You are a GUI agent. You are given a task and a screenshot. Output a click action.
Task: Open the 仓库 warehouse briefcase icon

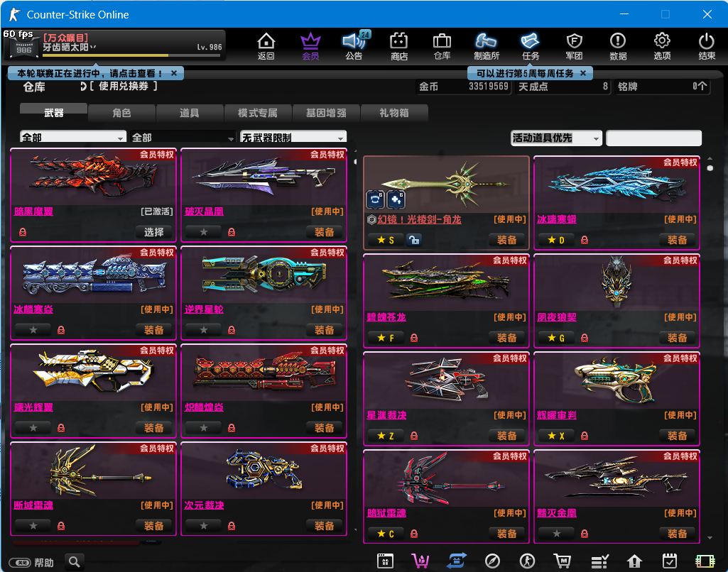pos(442,46)
